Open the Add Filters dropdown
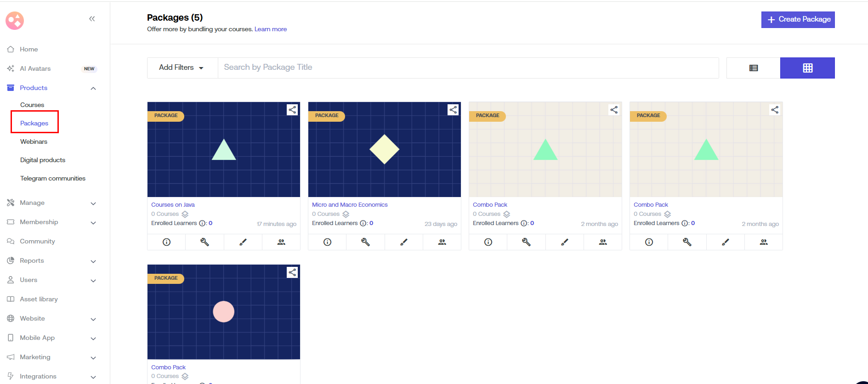 point(182,68)
